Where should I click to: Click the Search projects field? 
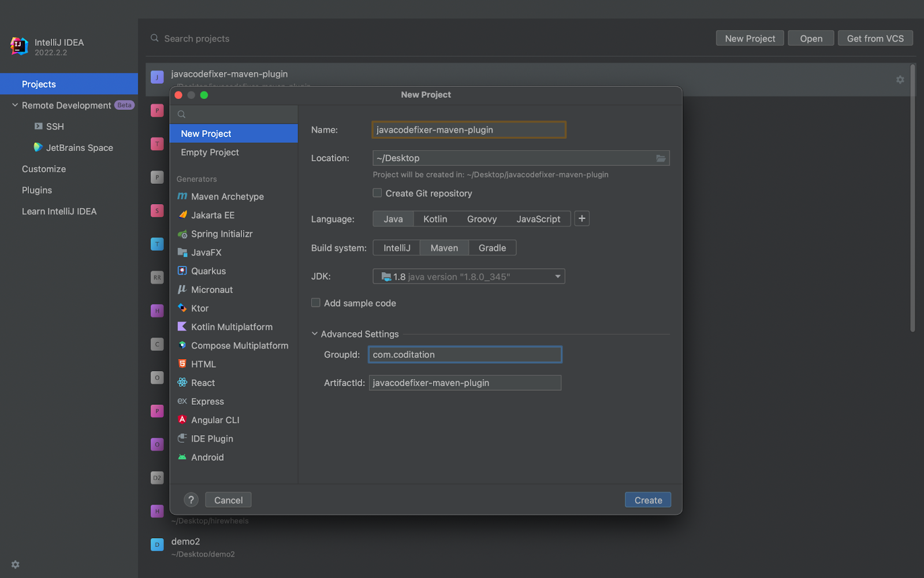coord(427,38)
